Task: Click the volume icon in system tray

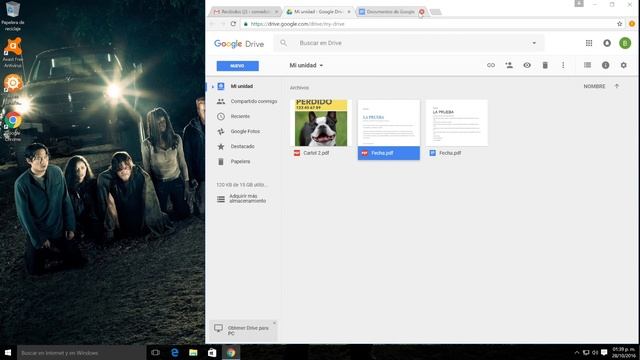Action: 595,352
